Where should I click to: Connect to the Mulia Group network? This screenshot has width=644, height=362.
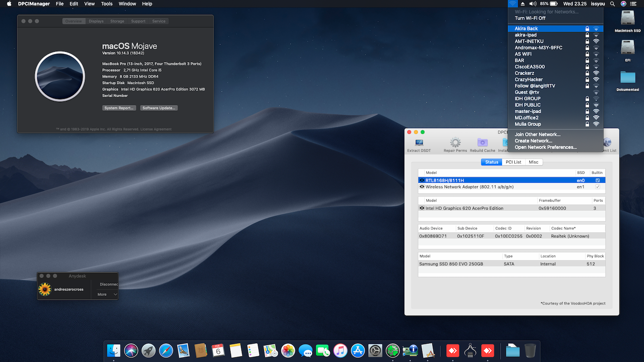tap(555, 124)
